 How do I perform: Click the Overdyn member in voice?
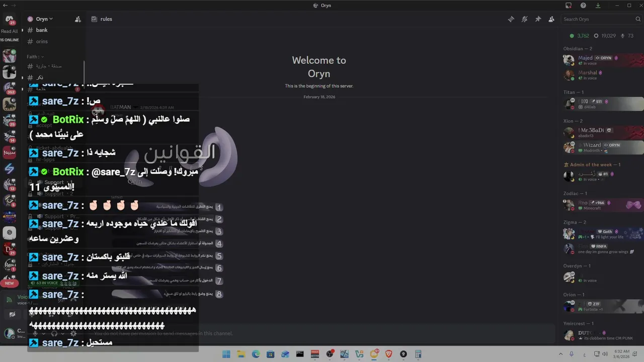(x=603, y=277)
